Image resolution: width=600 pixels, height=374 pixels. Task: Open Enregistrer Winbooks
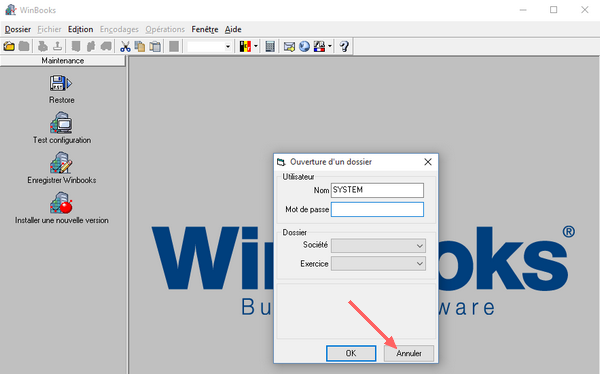62,168
